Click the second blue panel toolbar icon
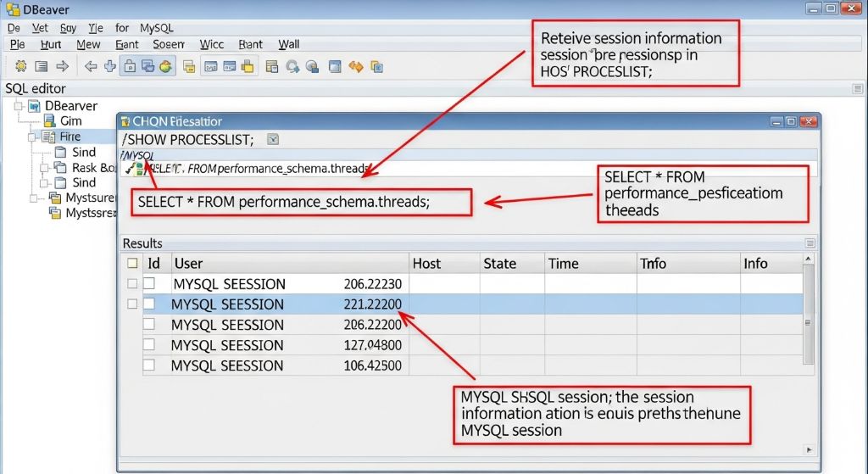This screenshot has height=474, width=868. point(230,67)
